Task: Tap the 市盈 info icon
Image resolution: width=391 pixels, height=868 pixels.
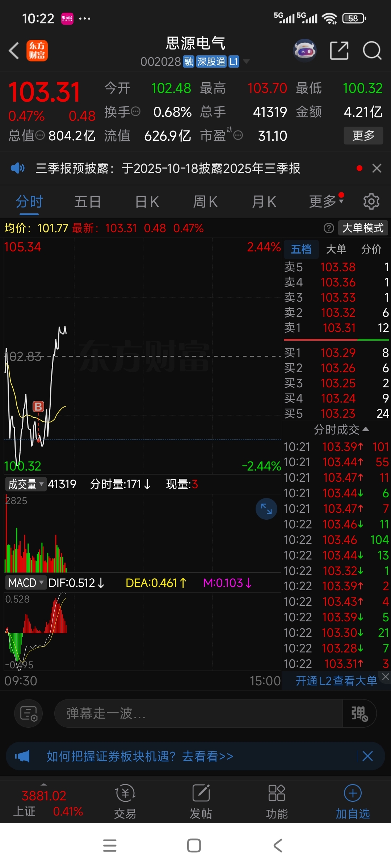Action: click(238, 136)
